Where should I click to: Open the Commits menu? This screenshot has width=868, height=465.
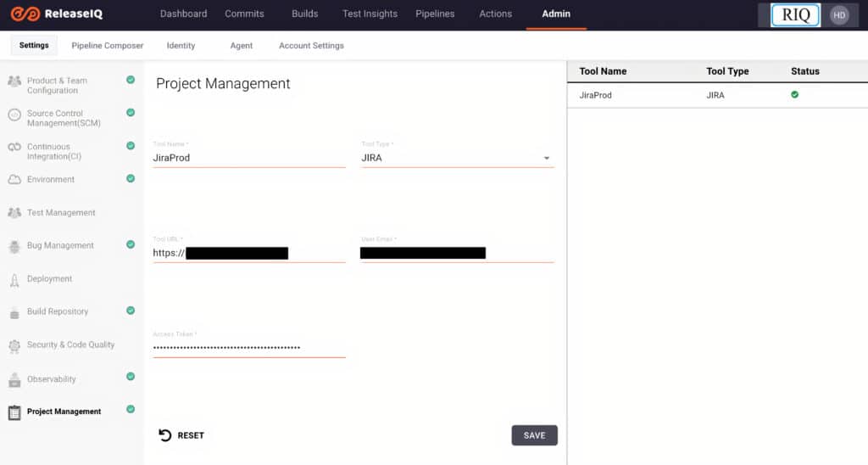pos(244,14)
